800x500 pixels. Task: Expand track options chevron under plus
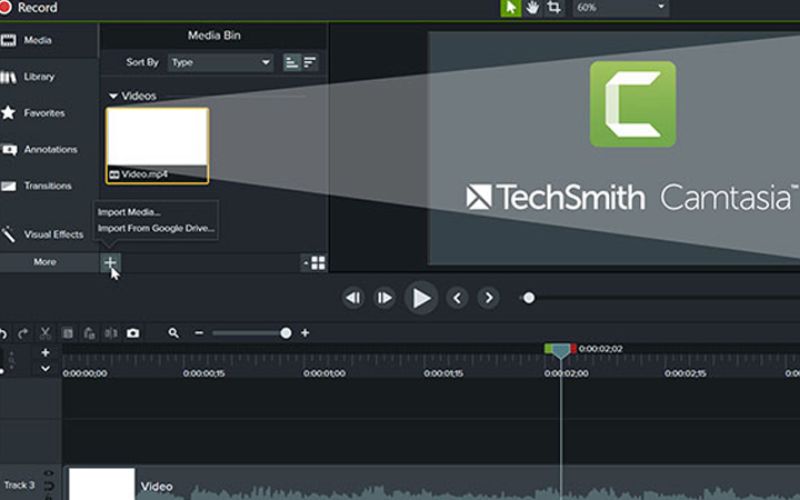[45, 368]
